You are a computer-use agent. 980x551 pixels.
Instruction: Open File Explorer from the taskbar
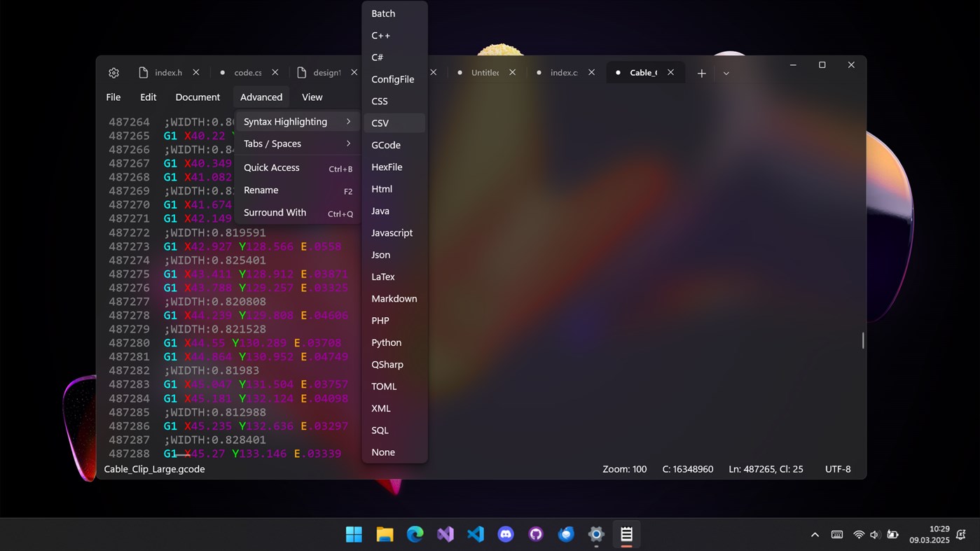click(385, 535)
